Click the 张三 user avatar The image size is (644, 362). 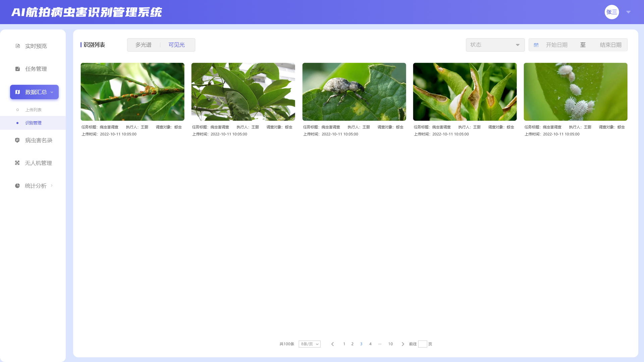point(612,12)
